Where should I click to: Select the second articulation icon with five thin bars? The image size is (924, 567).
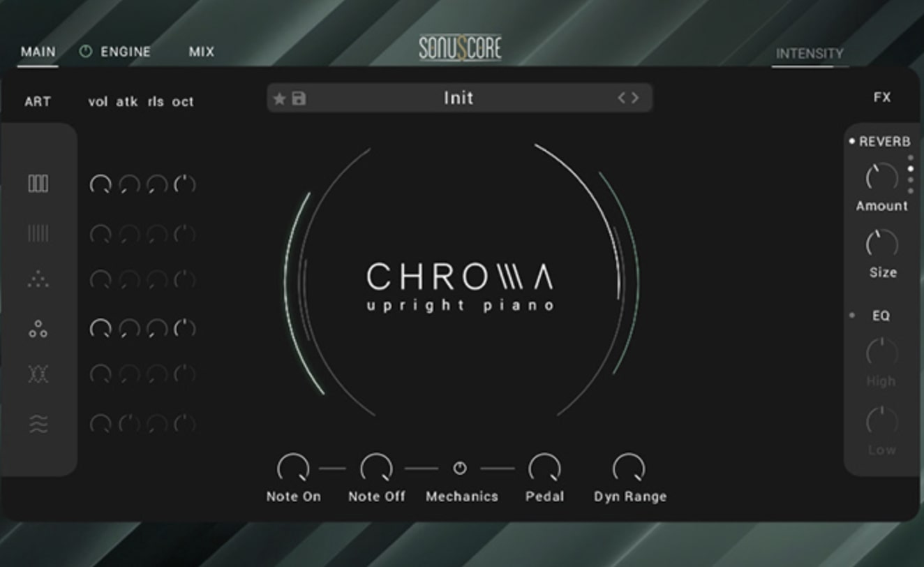tap(38, 233)
